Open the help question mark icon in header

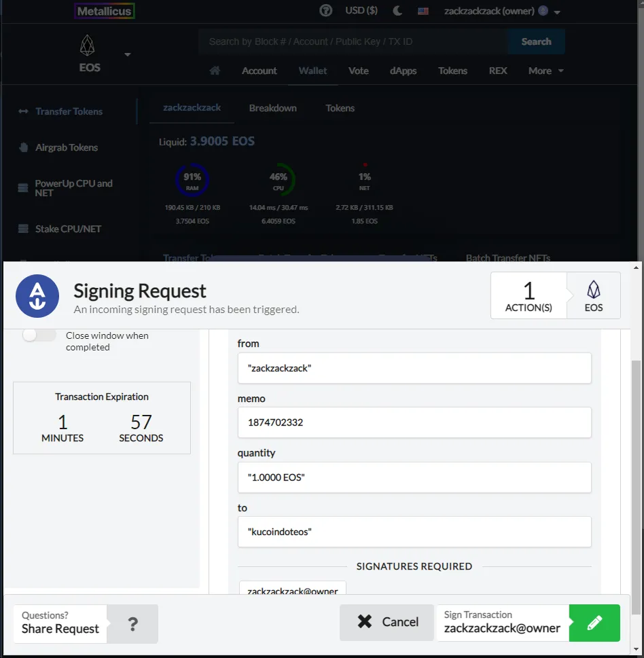tap(325, 10)
